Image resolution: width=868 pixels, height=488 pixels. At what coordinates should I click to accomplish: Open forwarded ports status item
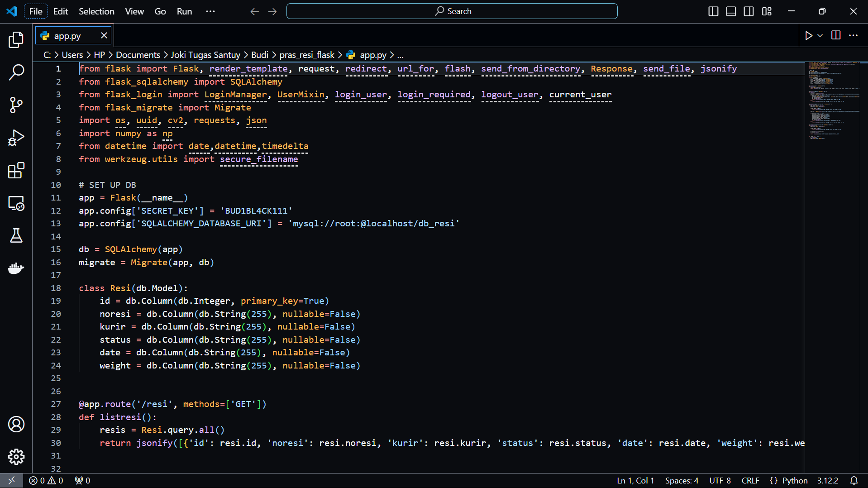[82, 481]
